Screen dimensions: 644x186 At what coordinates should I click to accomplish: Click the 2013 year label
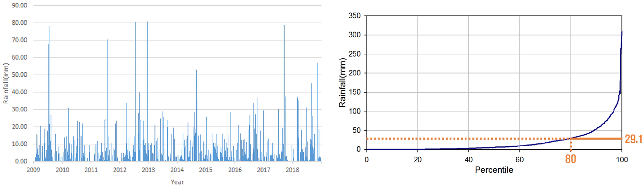[148, 170]
